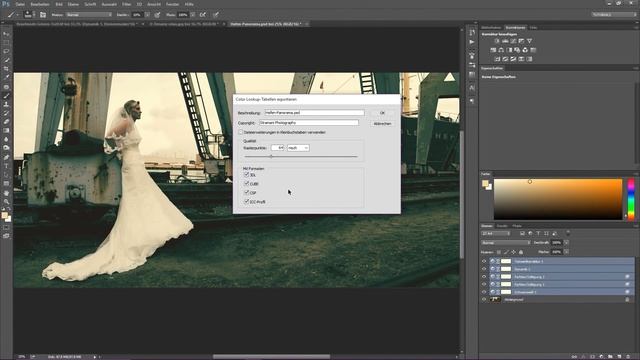
Task: Uncheck the CSP format checkbox
Action: click(x=247, y=193)
